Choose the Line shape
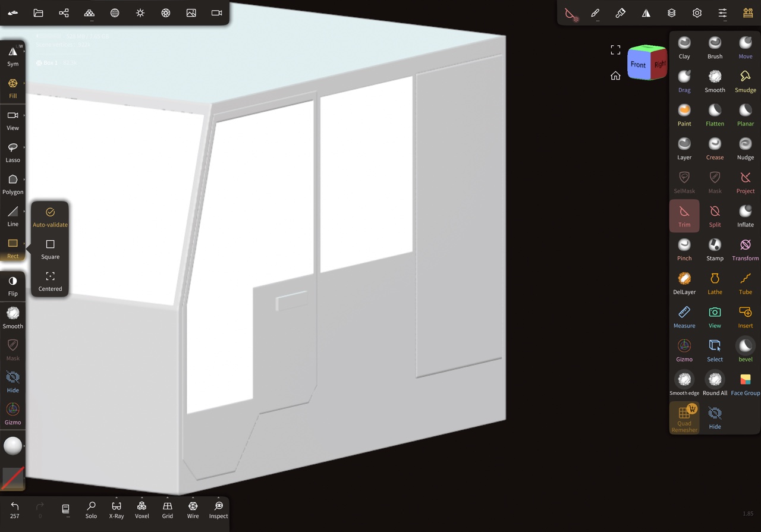The width and height of the screenshot is (761, 532). click(12, 216)
